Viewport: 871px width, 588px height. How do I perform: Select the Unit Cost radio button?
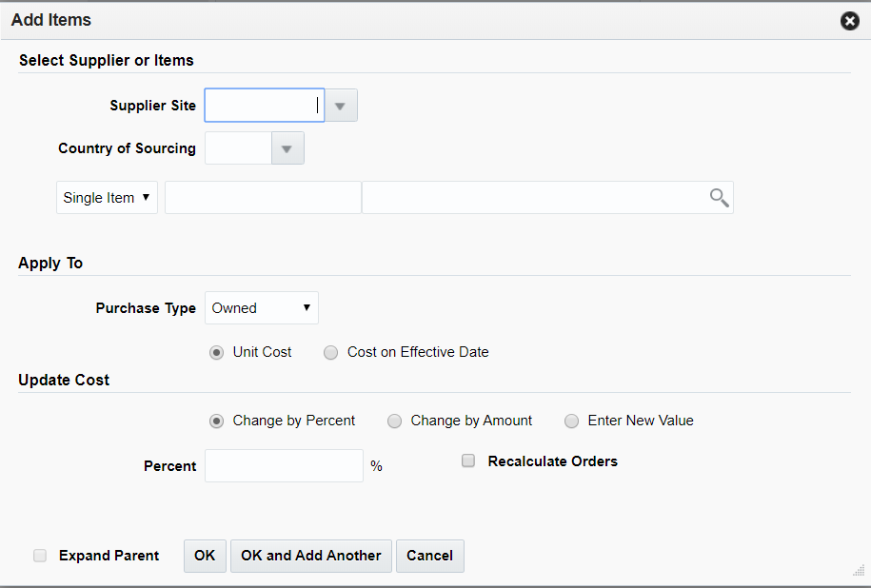tap(216, 352)
